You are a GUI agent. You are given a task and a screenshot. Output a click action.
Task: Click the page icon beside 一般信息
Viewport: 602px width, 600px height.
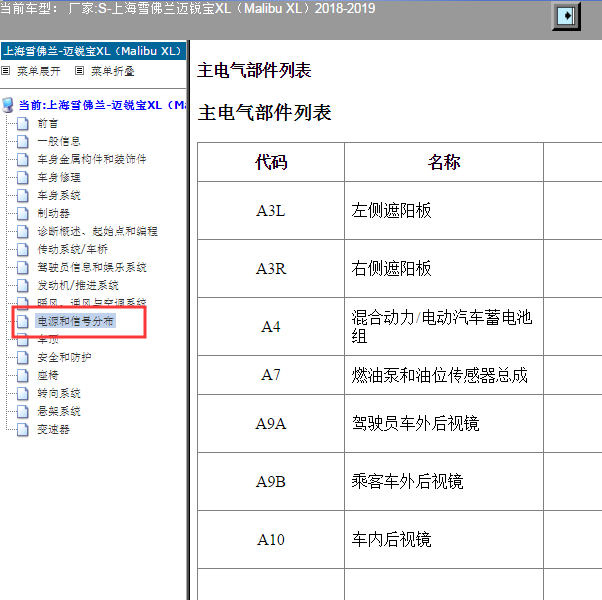point(23,141)
